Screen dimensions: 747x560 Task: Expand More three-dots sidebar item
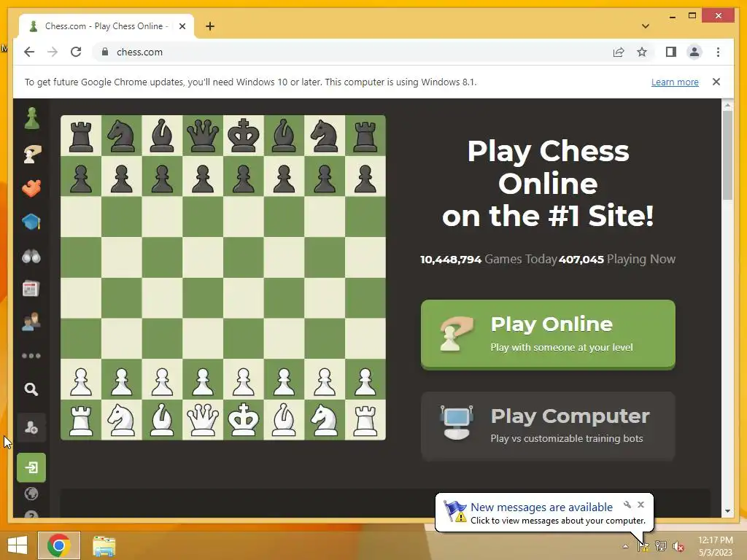[x=31, y=356]
